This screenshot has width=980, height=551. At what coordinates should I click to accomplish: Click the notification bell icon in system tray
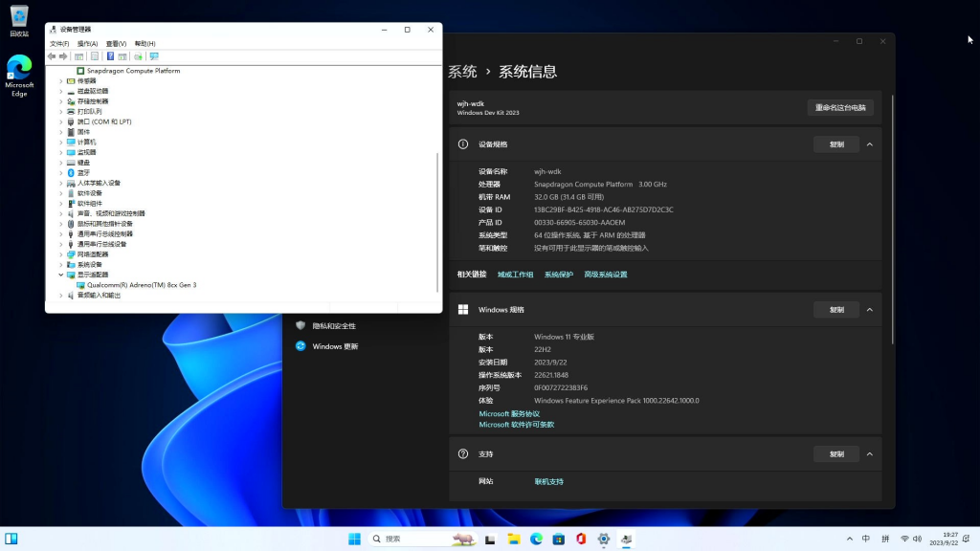967,539
